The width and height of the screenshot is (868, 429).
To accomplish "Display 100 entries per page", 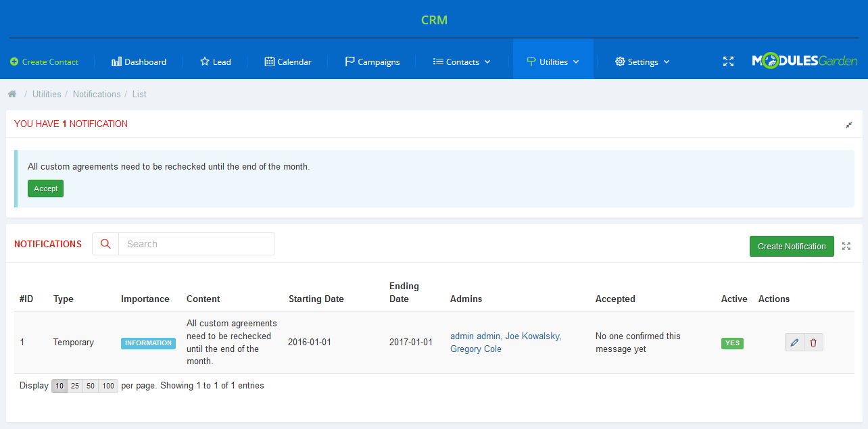I will (x=108, y=386).
